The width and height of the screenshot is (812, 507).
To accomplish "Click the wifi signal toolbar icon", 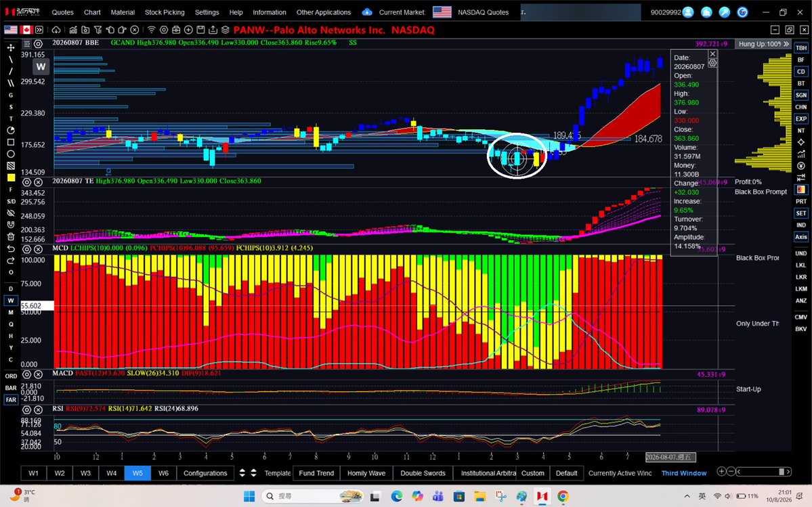I will (x=151, y=30).
